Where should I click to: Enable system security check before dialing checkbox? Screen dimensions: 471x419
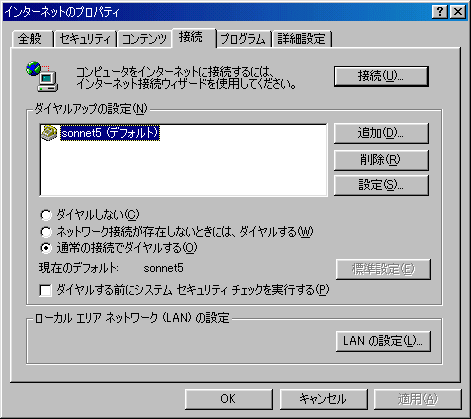45,290
